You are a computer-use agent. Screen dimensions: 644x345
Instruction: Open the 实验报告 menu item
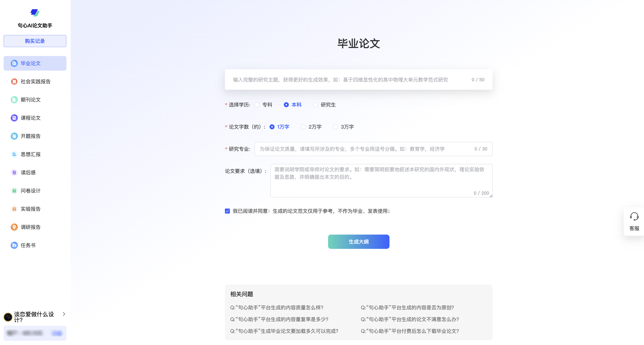(35, 209)
